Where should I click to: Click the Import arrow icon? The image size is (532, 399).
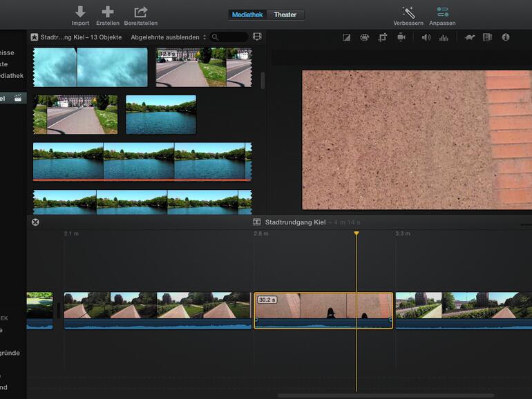(x=80, y=12)
